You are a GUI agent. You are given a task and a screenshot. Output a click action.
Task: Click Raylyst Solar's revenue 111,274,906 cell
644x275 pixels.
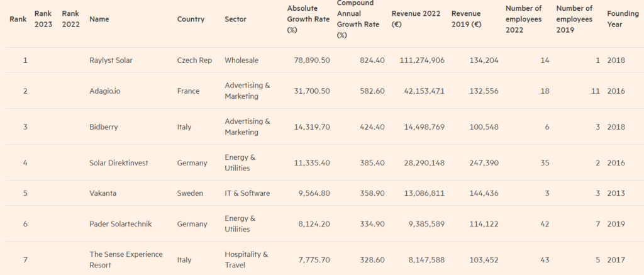[x=421, y=60]
